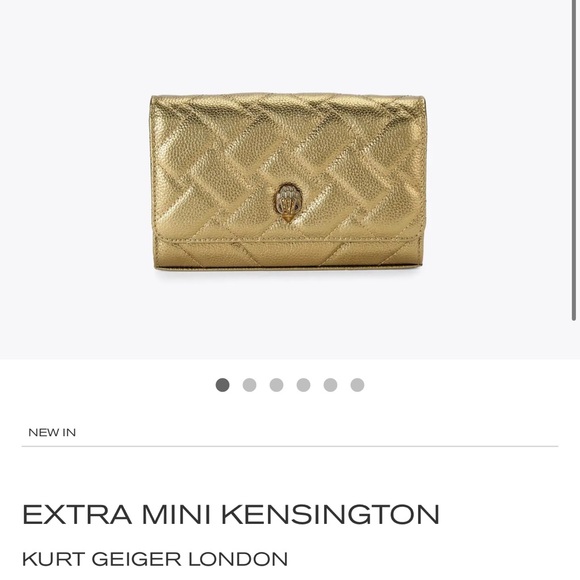Click the vertical scrollbar thumb
Viewport: 580px width, 580px height.
[574, 160]
